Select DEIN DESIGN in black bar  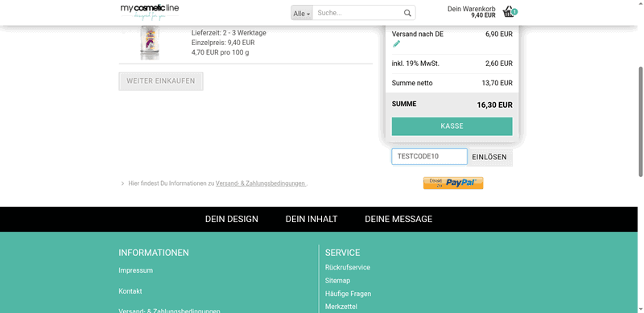coord(232,220)
